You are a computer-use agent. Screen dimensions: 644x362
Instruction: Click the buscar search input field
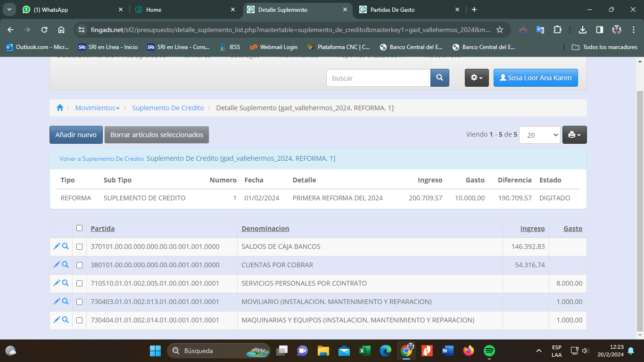[x=378, y=78]
